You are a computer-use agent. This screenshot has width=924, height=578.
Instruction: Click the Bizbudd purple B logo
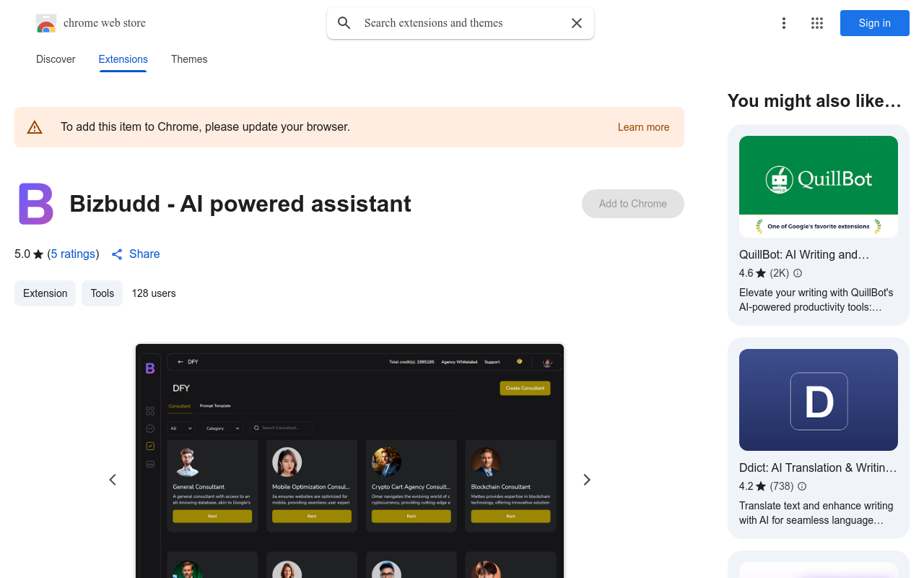click(x=36, y=204)
